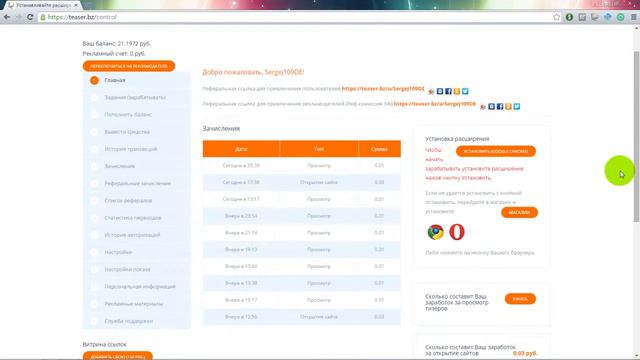Click the vertical scrollbar thumb
This screenshot has height=360, width=640.
pyautogui.click(x=636, y=137)
